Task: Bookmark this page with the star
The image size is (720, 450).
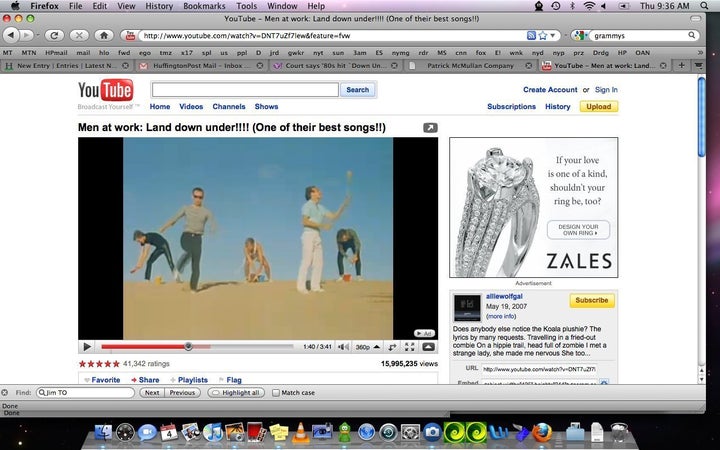Action: [543, 35]
